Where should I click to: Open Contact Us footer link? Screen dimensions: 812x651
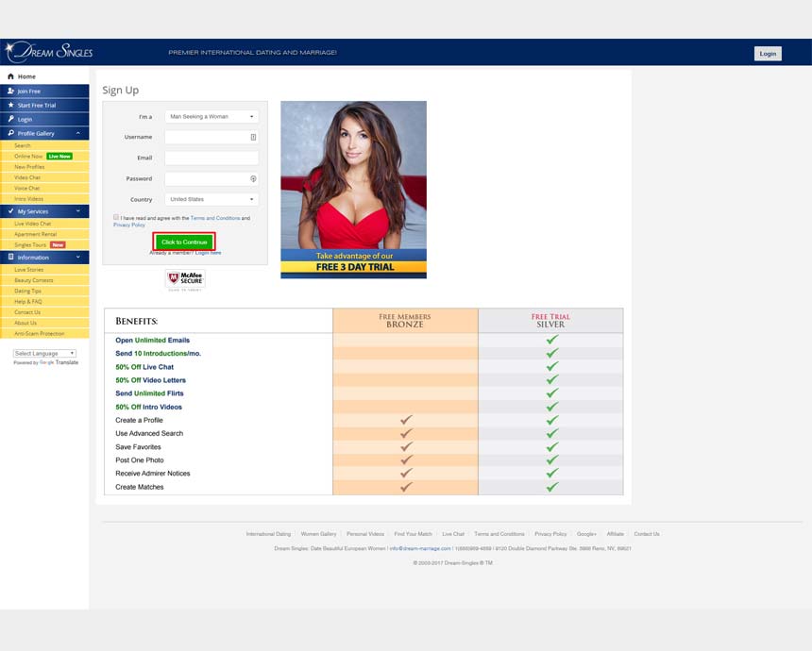tap(647, 533)
